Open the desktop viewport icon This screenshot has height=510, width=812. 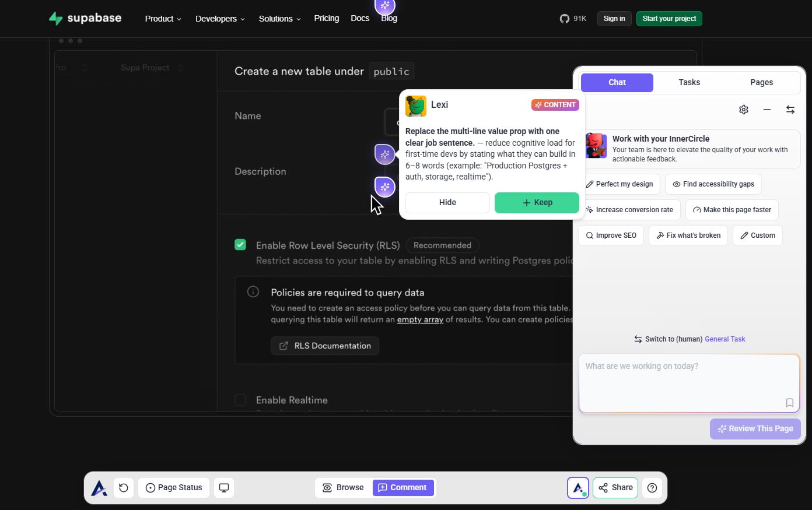point(224,488)
